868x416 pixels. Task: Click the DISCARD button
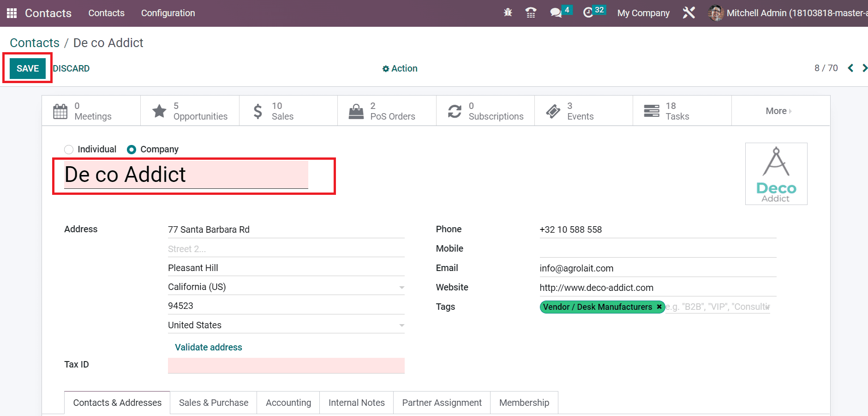(x=71, y=68)
